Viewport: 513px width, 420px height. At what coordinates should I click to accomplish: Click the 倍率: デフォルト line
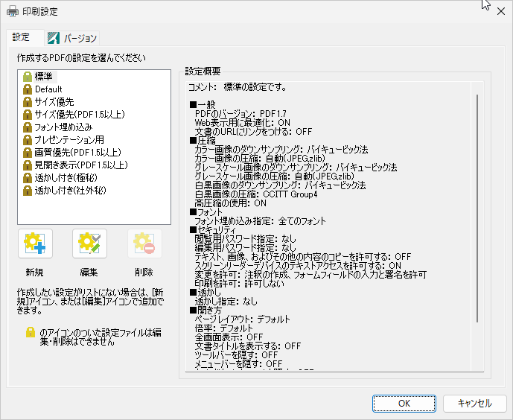[x=224, y=328]
